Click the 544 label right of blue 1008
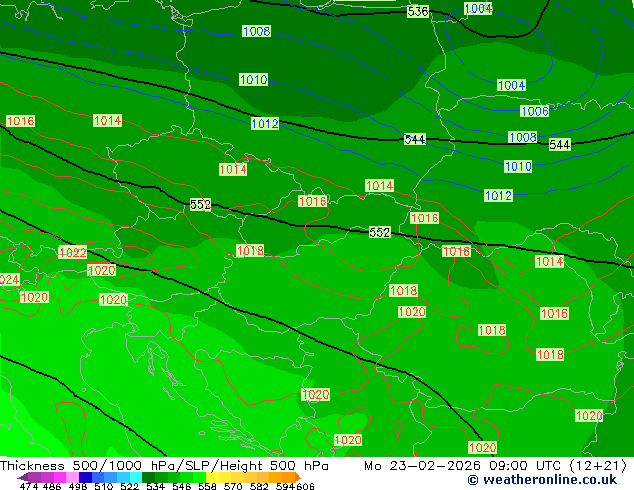Viewport: 634px width, 490px height. tap(560, 144)
